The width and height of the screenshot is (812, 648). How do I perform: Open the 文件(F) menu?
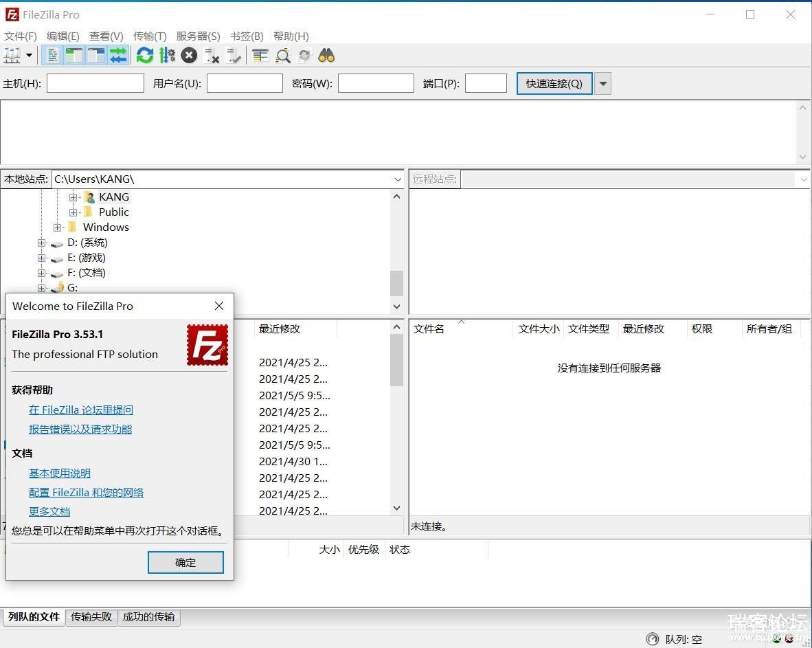pyautogui.click(x=21, y=36)
